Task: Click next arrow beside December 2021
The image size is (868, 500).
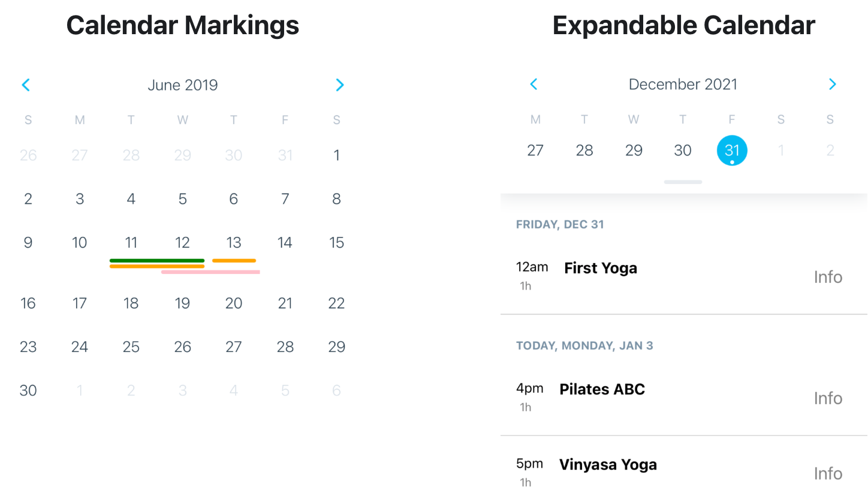Action: pos(832,85)
